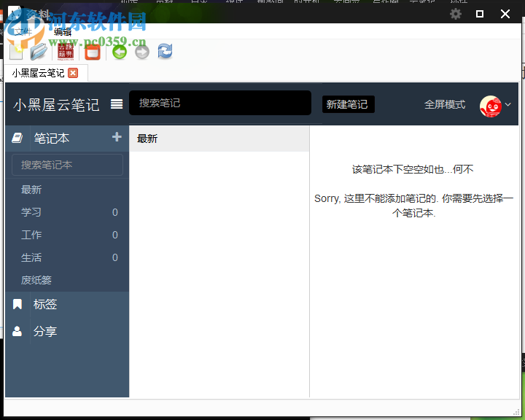
Task: Go forward with the gray arrow icon
Action: 142,52
